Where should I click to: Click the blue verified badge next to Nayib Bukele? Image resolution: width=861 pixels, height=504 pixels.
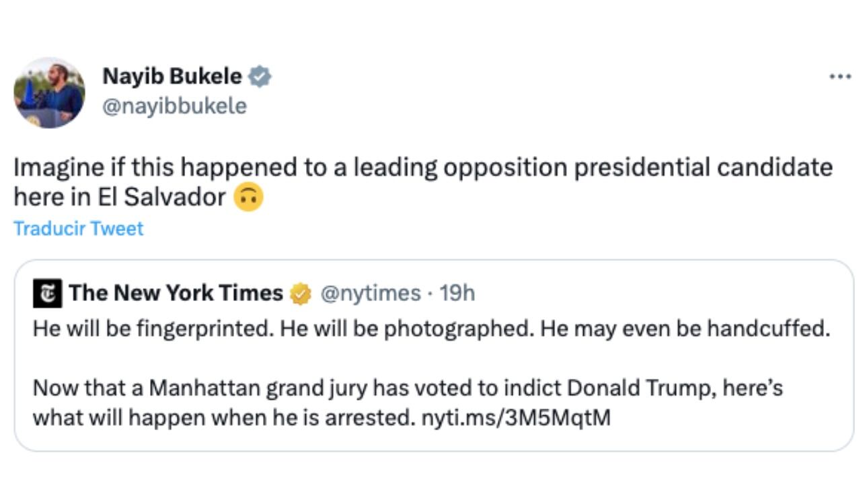(x=259, y=76)
